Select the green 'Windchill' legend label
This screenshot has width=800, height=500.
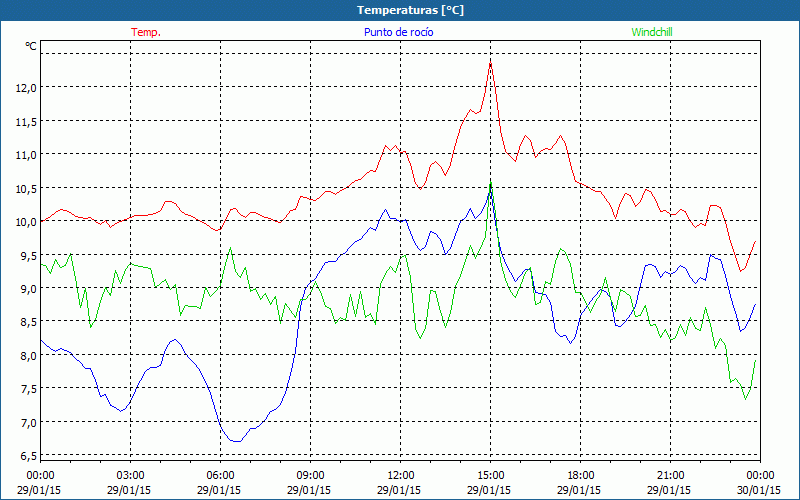(652, 32)
